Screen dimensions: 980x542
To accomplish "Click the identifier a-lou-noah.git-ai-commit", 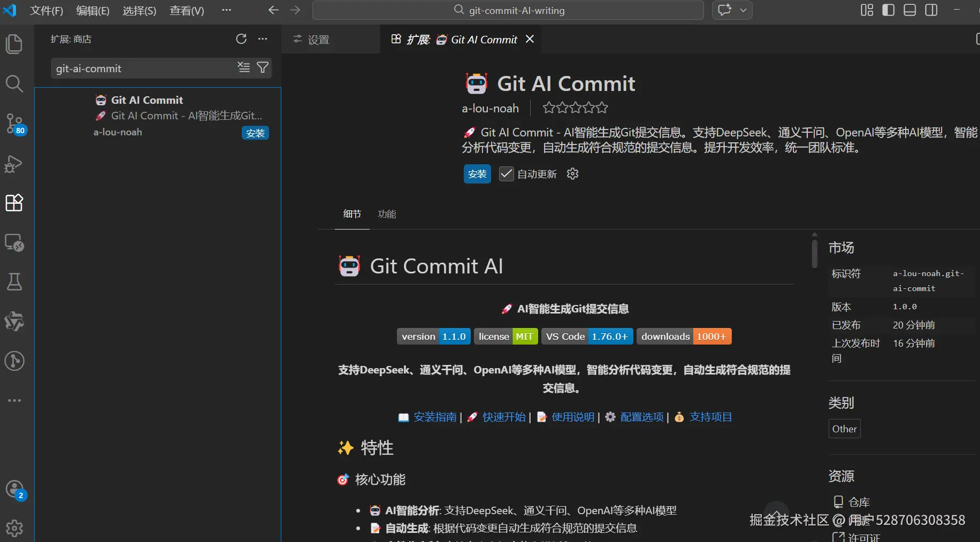I will (x=928, y=281).
